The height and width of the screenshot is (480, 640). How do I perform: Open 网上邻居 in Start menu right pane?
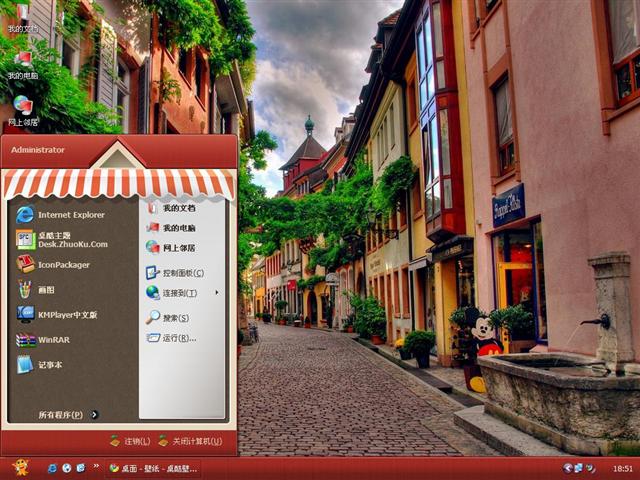pos(171,248)
